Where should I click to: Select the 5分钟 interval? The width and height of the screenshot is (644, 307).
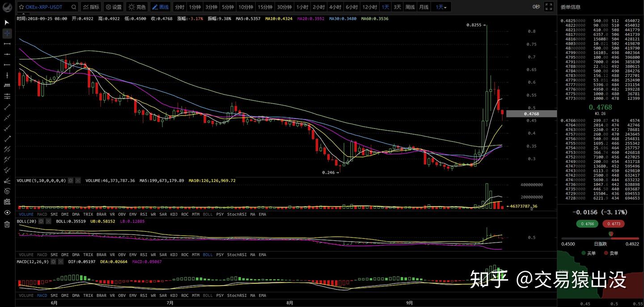(228, 7)
